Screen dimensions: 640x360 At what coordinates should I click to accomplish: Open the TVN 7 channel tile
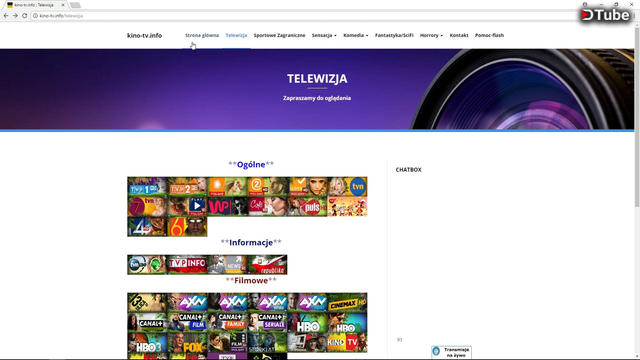point(147,207)
